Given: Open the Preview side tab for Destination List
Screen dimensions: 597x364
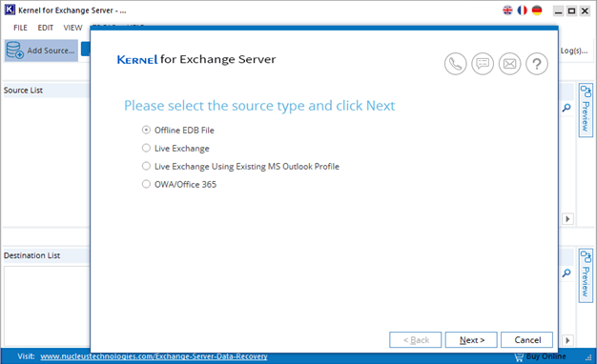Looking at the screenshot, I should point(586,275).
